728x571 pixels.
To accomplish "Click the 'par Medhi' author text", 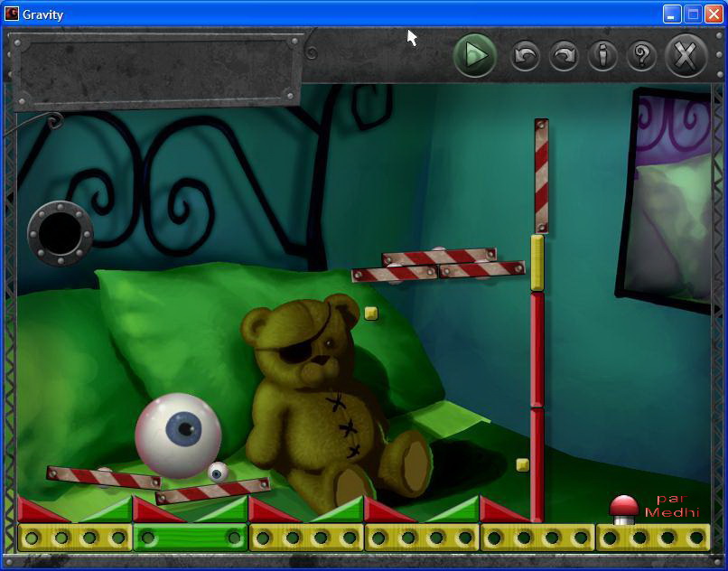I will coord(672,506).
